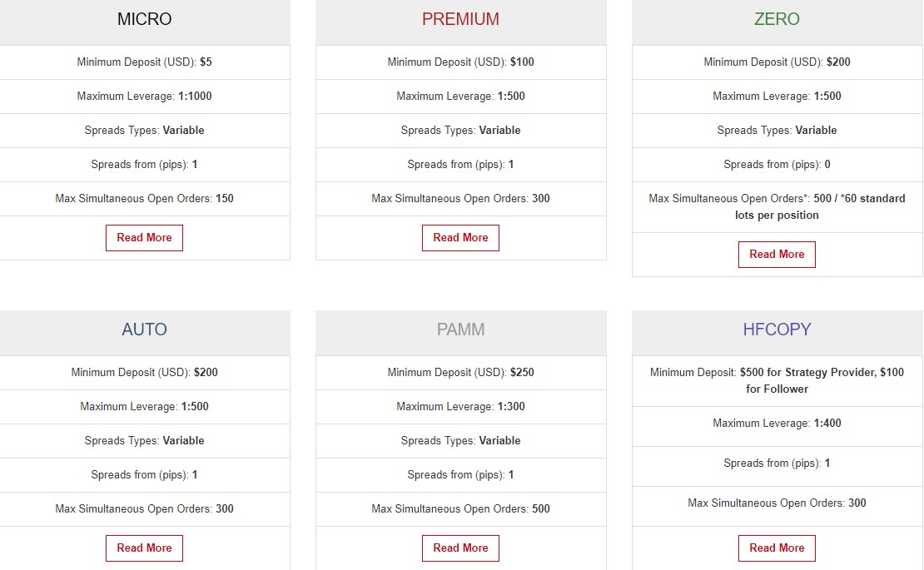This screenshot has width=924, height=570.
Task: Click the MICRO account heading
Action: (144, 19)
